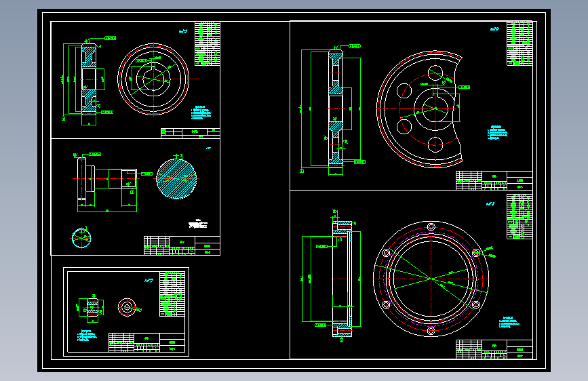Select the cyan technical notes in top-left sheet

point(201,113)
